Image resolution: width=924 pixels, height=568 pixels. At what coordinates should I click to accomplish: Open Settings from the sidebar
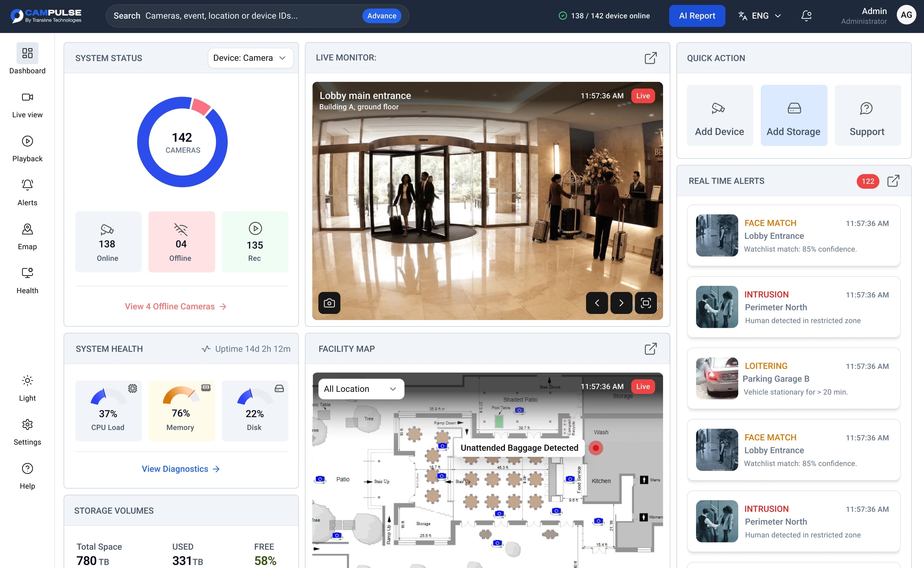[x=27, y=432]
